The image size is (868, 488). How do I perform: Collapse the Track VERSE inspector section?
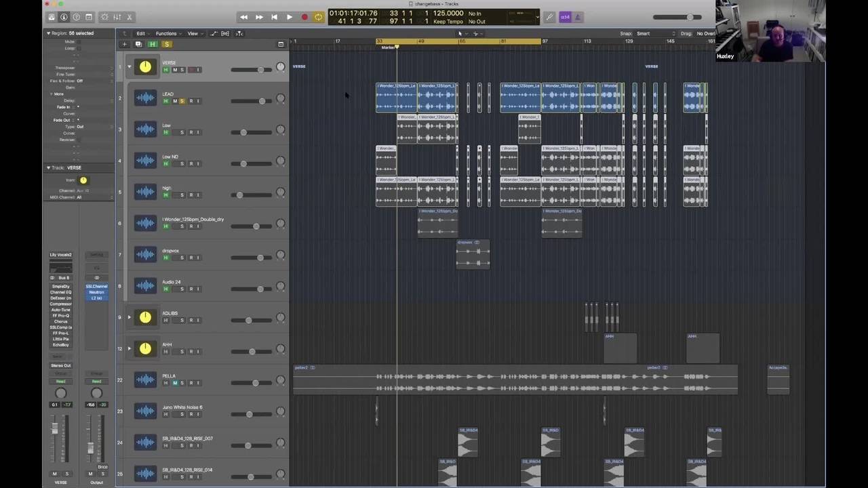[x=48, y=167]
